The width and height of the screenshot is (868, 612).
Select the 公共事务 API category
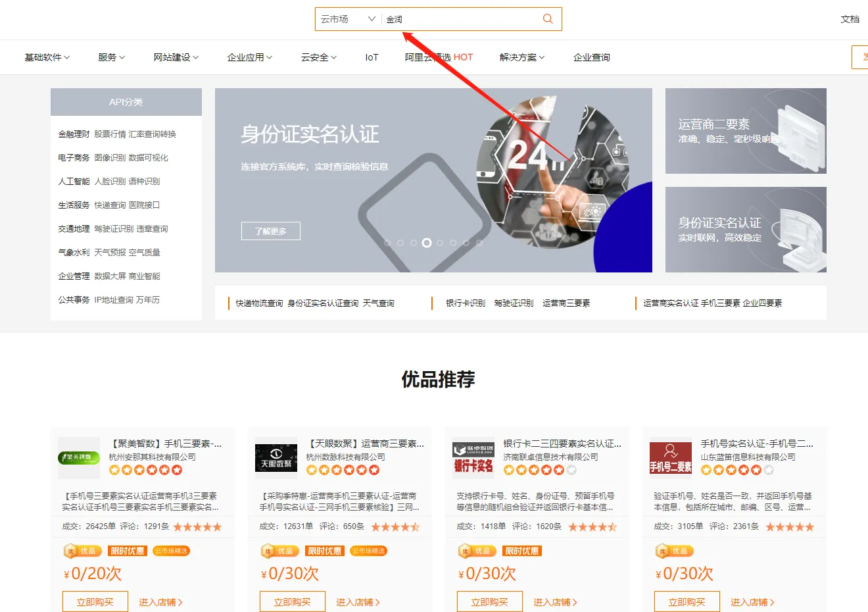pos(74,300)
